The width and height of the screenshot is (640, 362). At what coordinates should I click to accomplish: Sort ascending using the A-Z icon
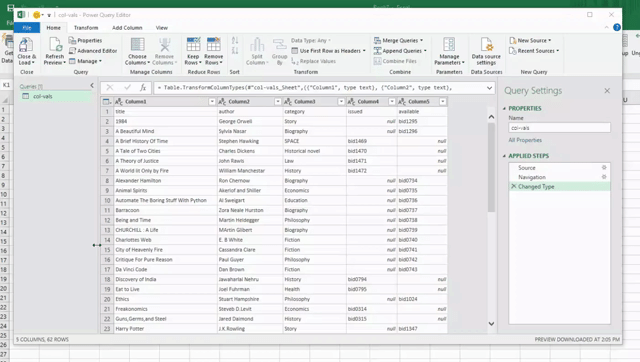click(x=235, y=40)
